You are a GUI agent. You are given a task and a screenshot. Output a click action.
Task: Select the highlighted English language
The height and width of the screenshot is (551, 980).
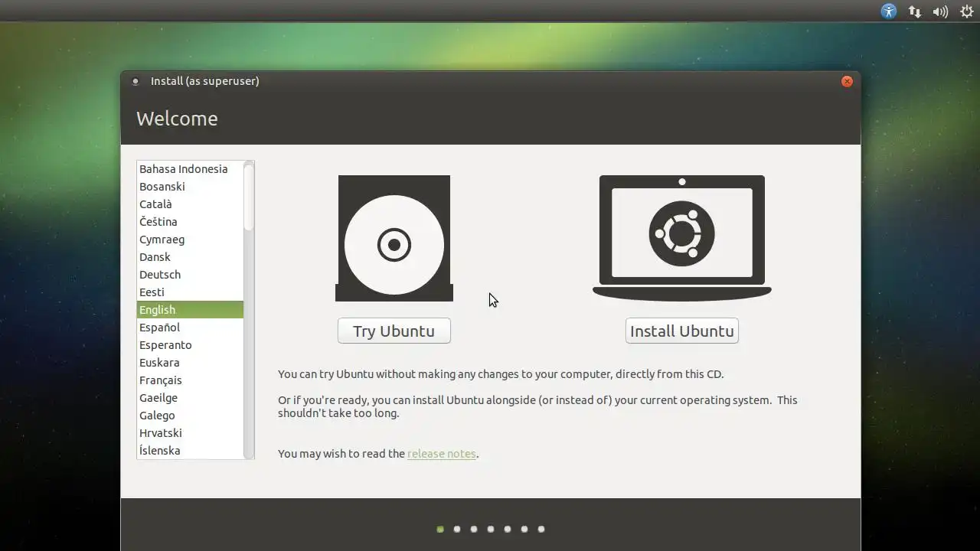[x=190, y=310]
